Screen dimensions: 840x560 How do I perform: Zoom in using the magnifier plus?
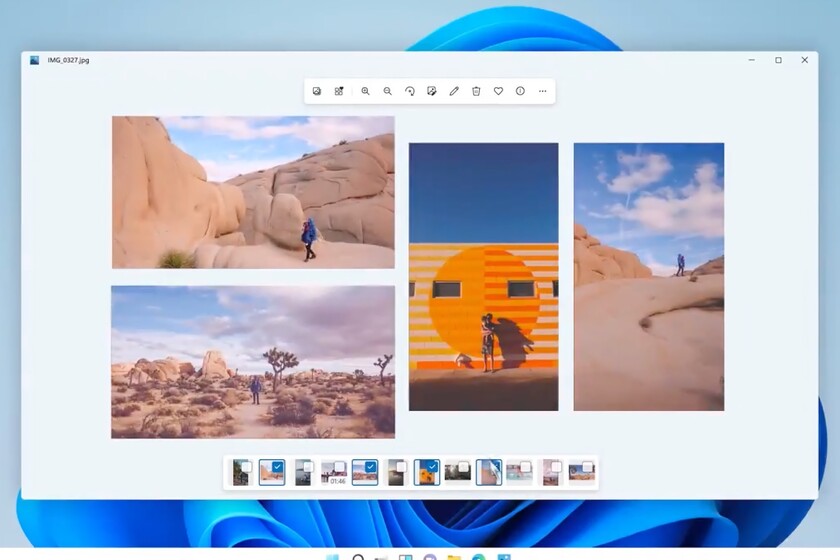tap(365, 91)
